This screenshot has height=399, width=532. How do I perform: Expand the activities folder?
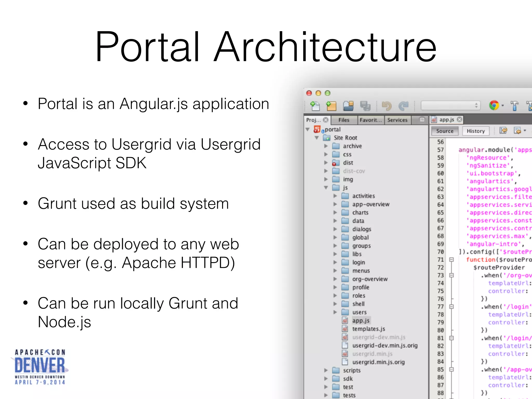coord(335,196)
